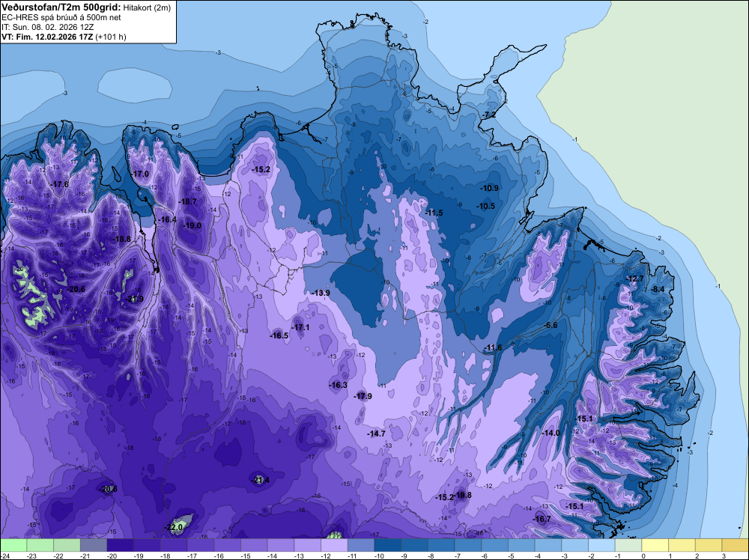Click the -19.0 temperature value
The image size is (749, 560).
[x=192, y=225]
